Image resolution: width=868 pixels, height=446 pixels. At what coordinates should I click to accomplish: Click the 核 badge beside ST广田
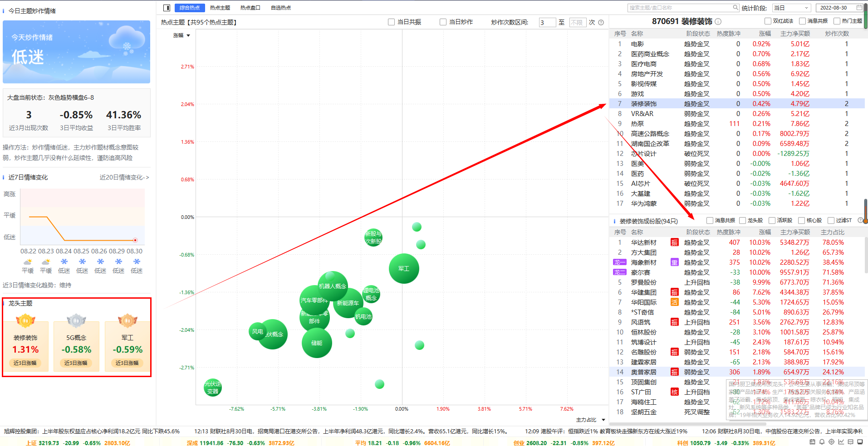pos(675,392)
